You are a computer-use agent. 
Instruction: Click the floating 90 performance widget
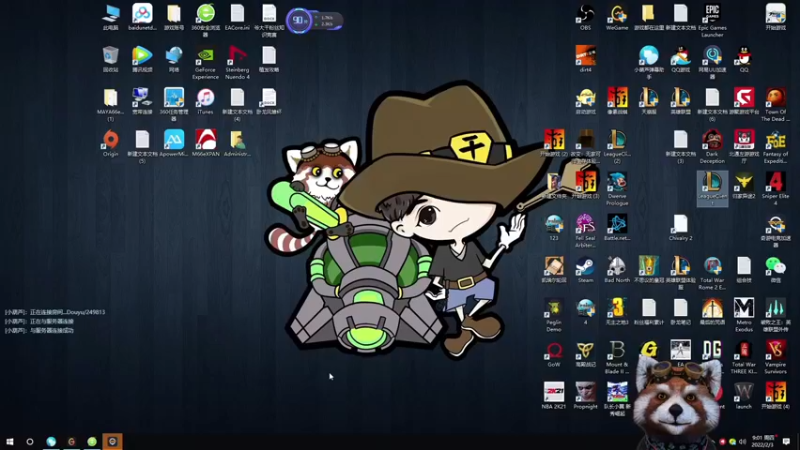(x=314, y=21)
